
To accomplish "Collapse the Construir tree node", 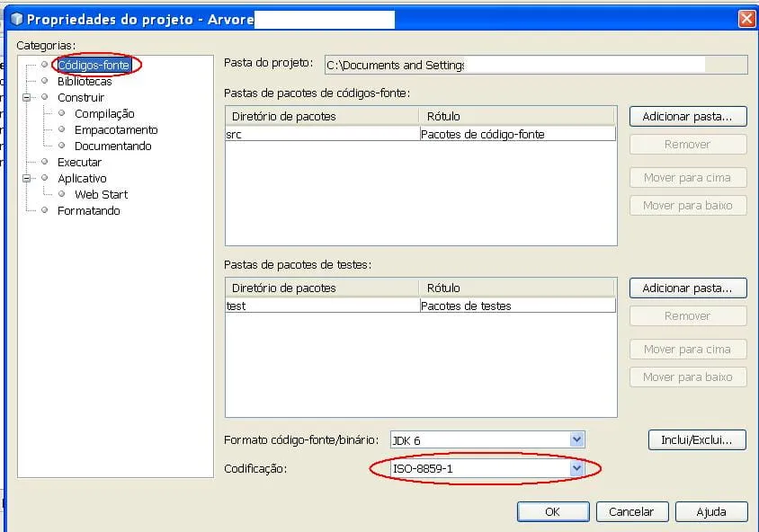I will pos(27,97).
